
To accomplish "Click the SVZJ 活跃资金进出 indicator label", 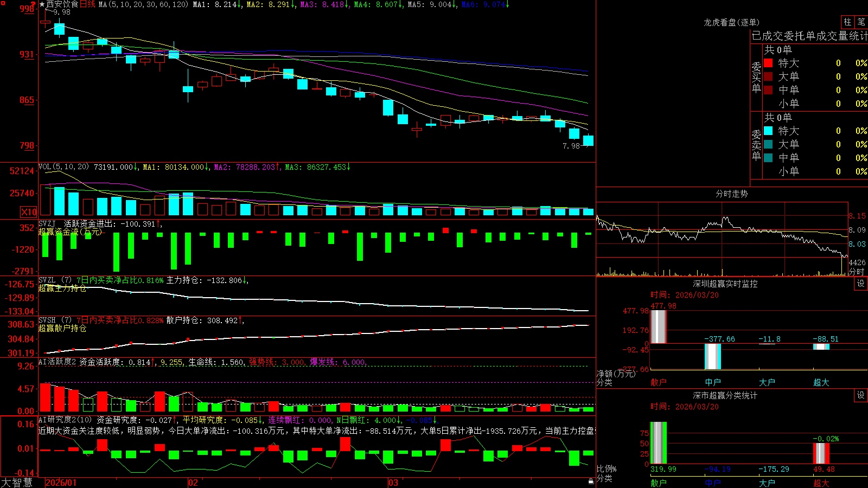I will tap(76, 223).
